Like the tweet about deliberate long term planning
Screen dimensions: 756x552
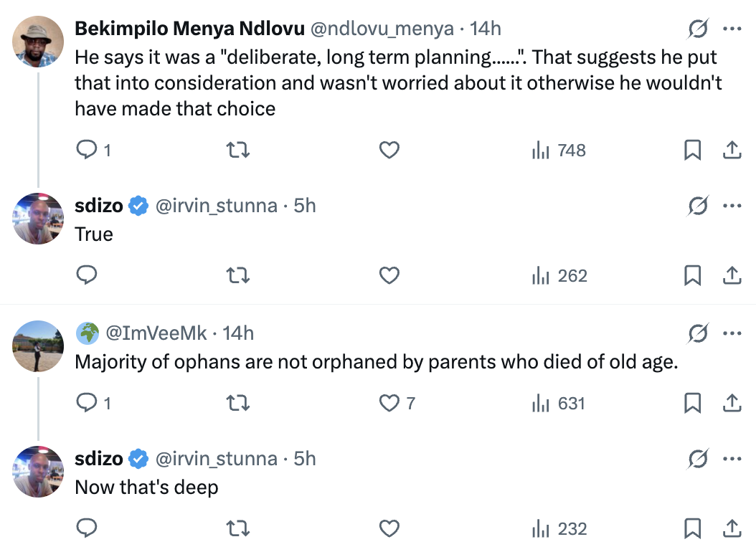point(389,151)
